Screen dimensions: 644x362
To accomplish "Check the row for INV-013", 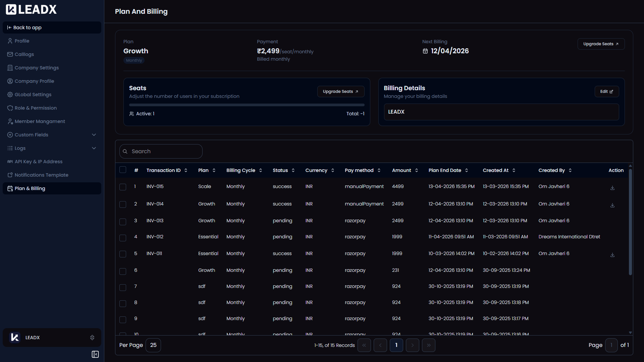I will coord(123,222).
